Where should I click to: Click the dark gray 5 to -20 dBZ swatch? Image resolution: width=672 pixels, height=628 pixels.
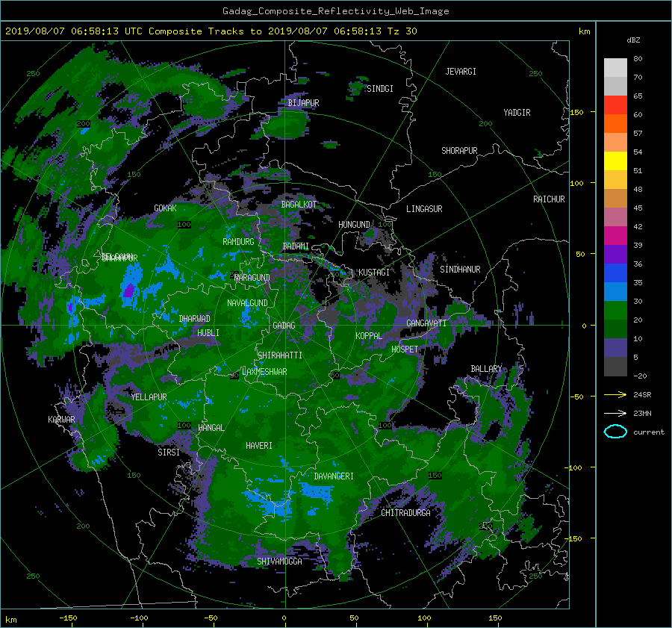coord(615,367)
